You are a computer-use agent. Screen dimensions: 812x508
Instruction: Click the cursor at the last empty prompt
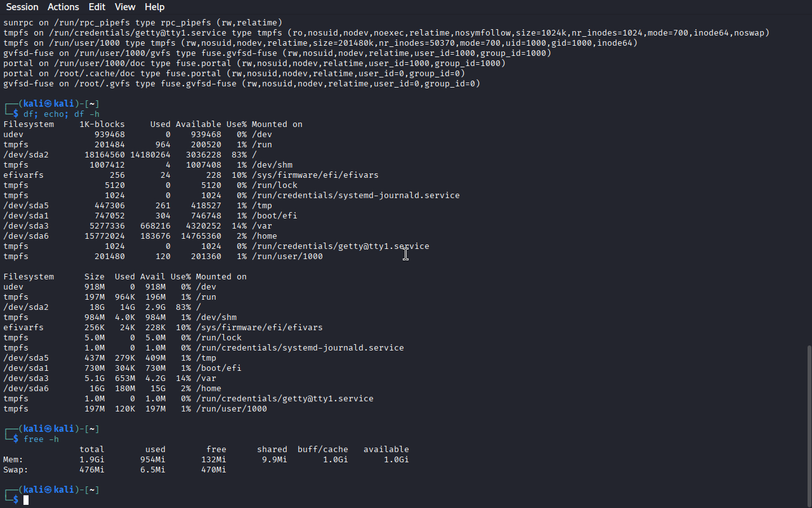click(x=26, y=500)
